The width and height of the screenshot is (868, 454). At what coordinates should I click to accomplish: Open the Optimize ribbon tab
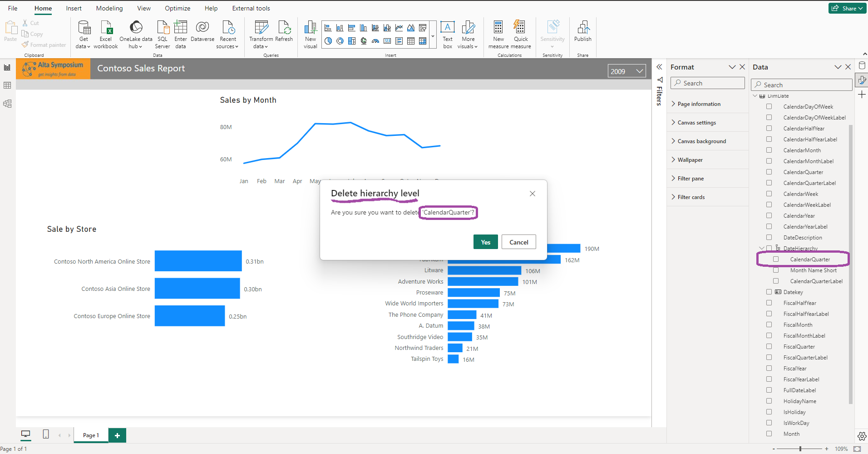[x=178, y=8]
